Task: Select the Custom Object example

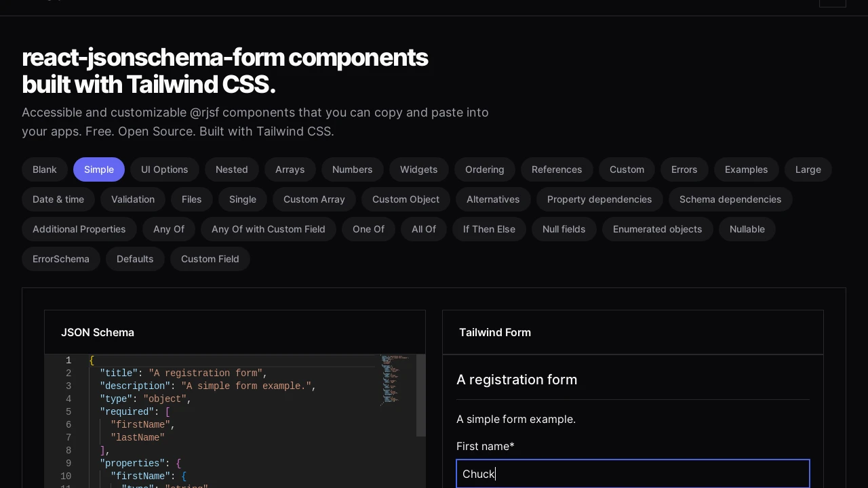Action: [406, 199]
